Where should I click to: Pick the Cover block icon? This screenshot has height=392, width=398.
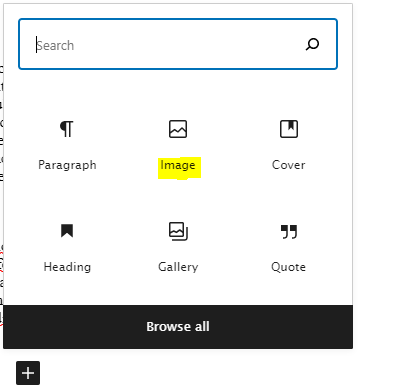point(289,129)
